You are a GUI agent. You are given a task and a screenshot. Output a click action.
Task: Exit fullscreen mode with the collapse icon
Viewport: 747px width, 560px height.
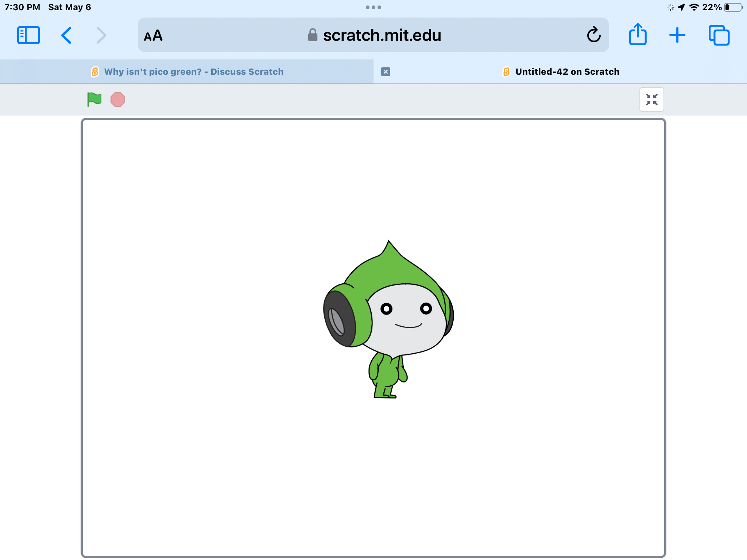click(652, 99)
